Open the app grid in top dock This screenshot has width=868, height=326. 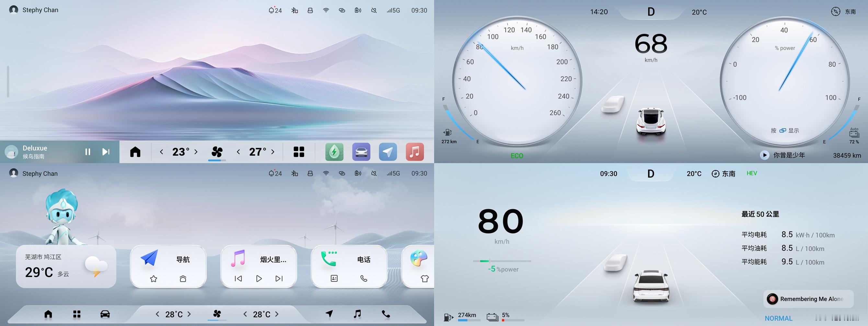coord(299,152)
